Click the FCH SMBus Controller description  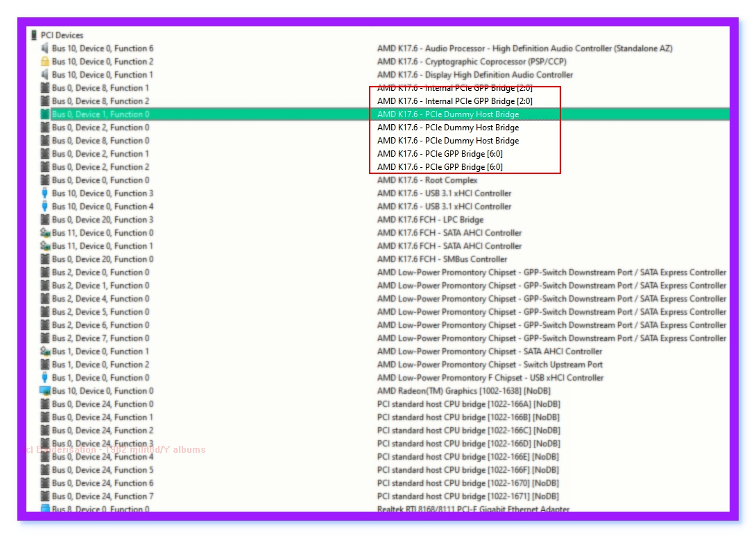442,259
